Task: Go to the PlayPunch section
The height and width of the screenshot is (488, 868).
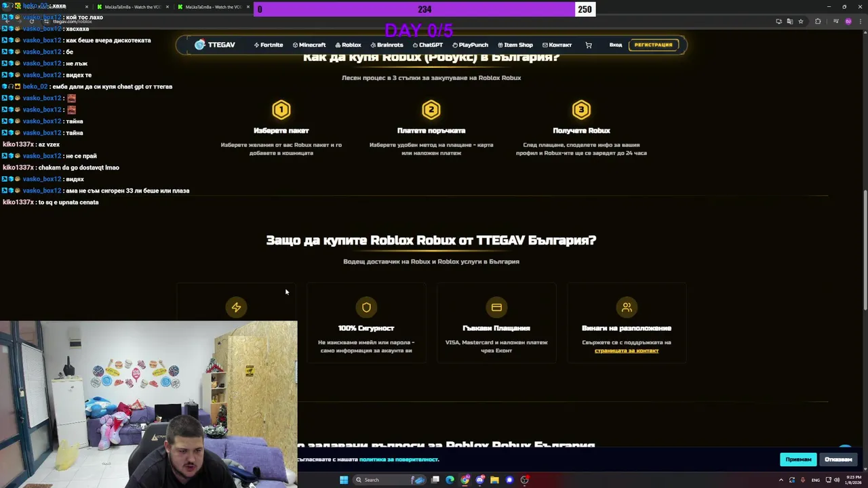Action: 470,45
